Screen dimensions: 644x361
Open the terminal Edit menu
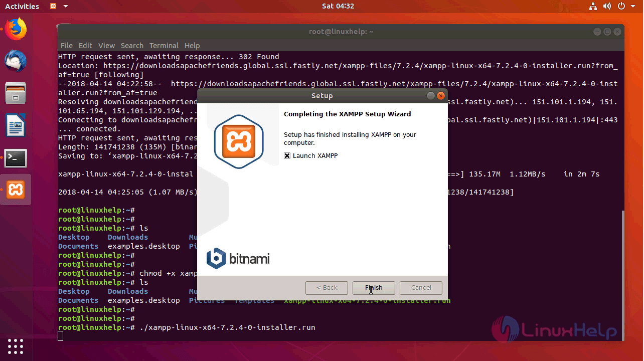tap(85, 45)
